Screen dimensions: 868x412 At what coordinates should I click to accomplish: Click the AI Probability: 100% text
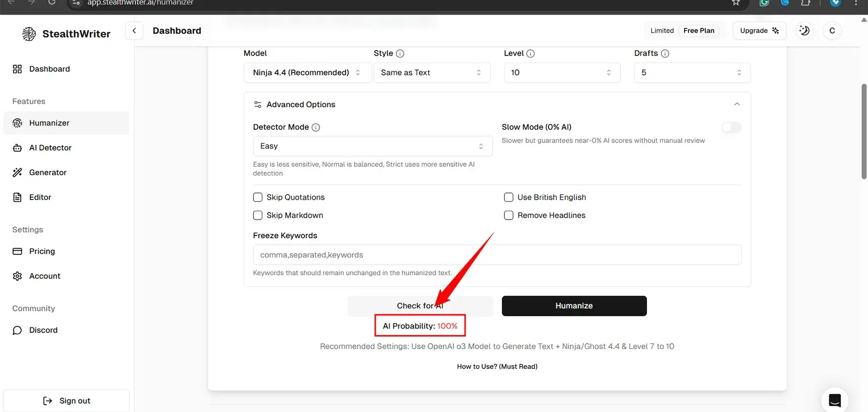pyautogui.click(x=420, y=326)
